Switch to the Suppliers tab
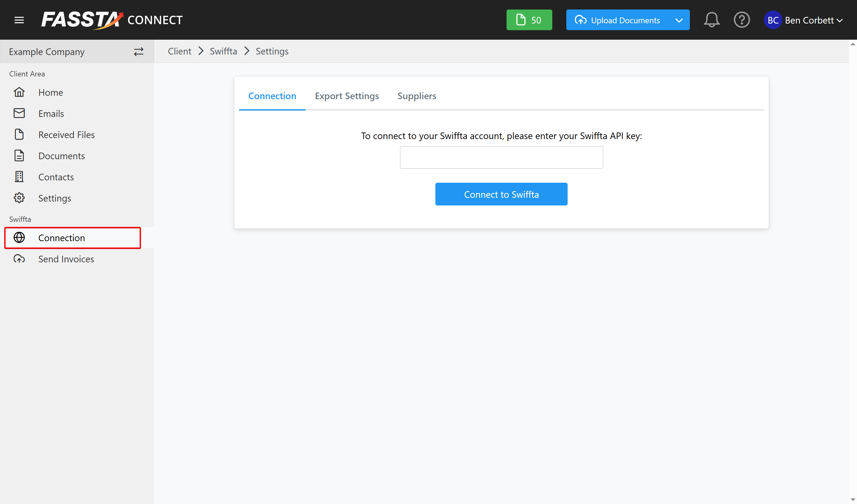Screen dimensions: 857x504 coord(417,96)
